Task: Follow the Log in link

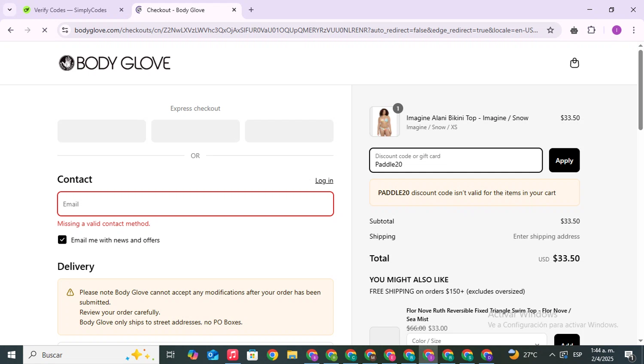Action: (324, 180)
